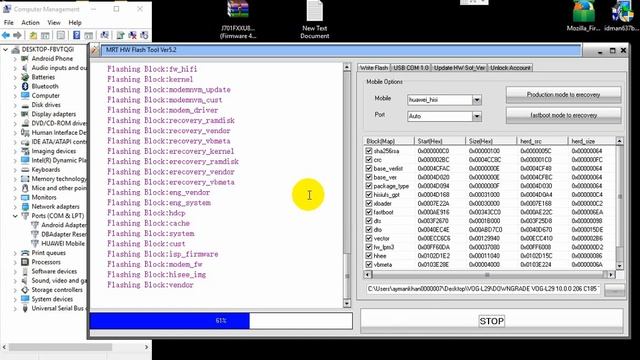Sort by the hard_size column header
This screenshot has height=360, width=640.
[591, 141]
